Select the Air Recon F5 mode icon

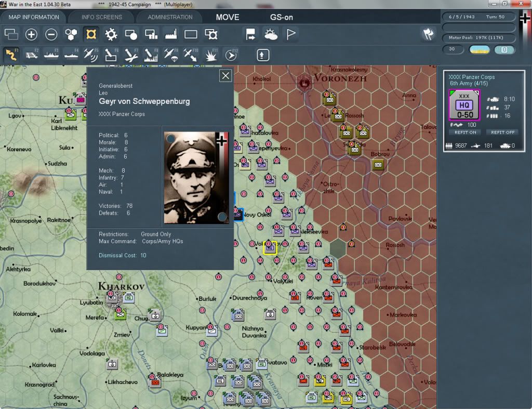91,55
